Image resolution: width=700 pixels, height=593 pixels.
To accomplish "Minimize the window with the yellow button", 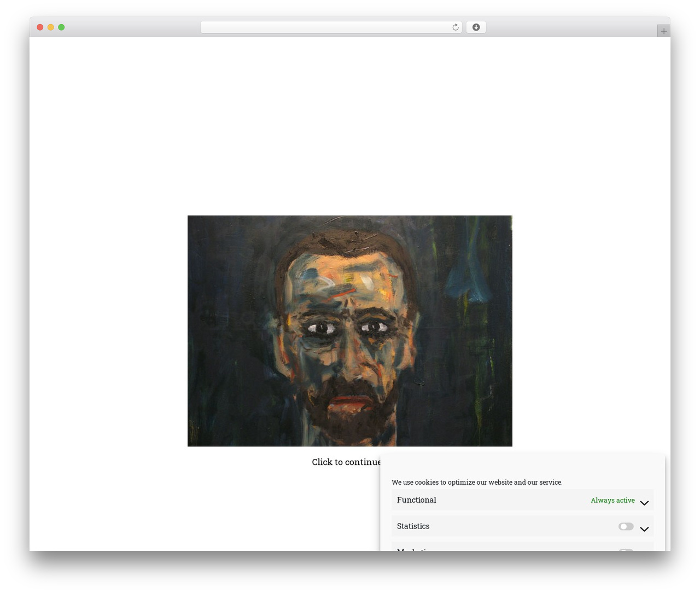I will [50, 27].
